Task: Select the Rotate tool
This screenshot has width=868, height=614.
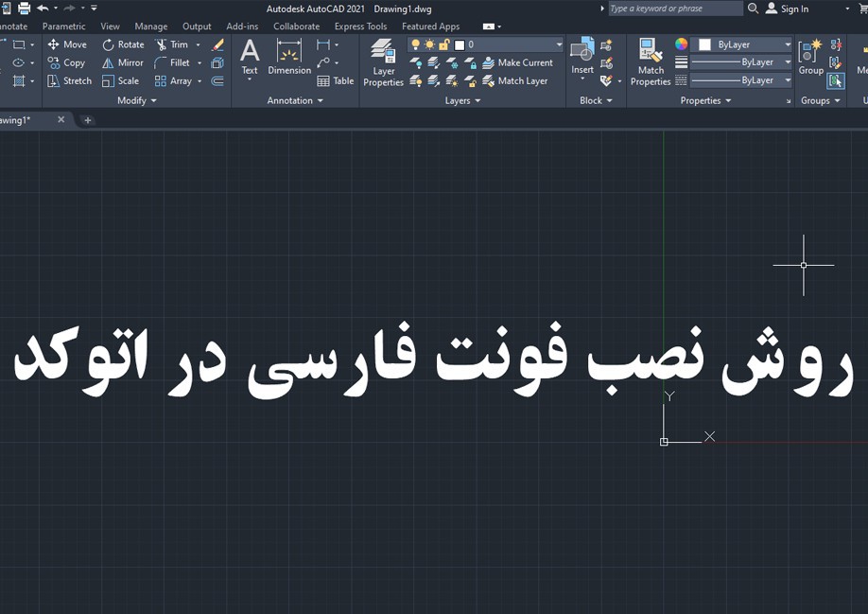Action: click(123, 44)
